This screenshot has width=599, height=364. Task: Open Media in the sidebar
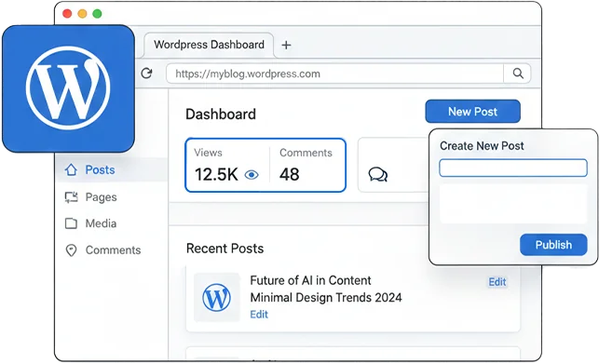[101, 223]
